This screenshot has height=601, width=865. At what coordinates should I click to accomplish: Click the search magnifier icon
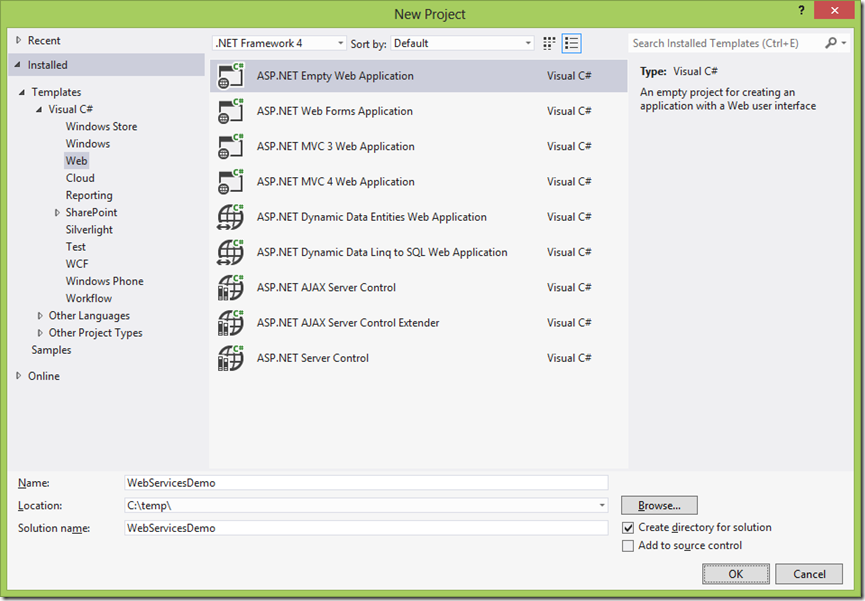tap(831, 43)
